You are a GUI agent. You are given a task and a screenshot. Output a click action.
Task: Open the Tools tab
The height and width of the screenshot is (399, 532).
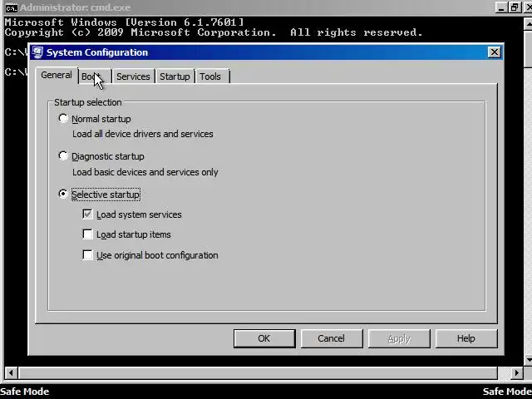[212, 76]
